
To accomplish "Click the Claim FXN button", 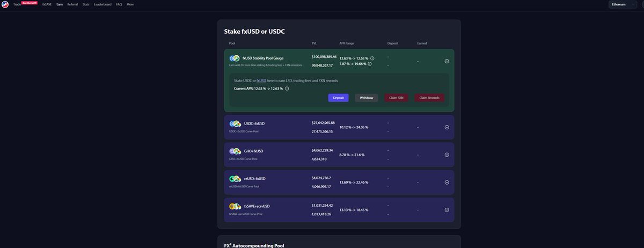I will click(397, 98).
